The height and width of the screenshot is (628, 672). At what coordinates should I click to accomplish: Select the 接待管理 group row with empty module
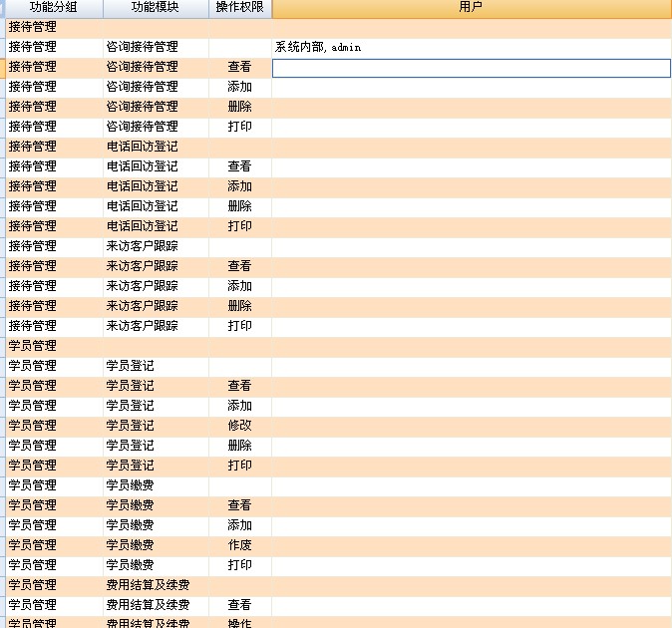tap(339, 27)
